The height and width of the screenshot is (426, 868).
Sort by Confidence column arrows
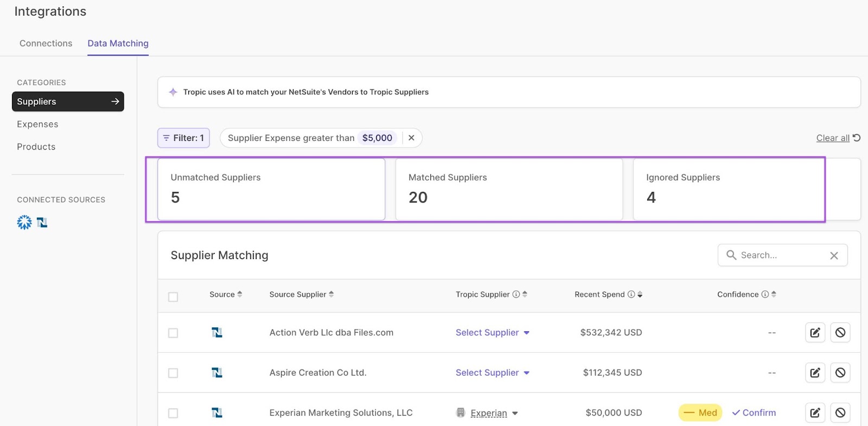[774, 294]
